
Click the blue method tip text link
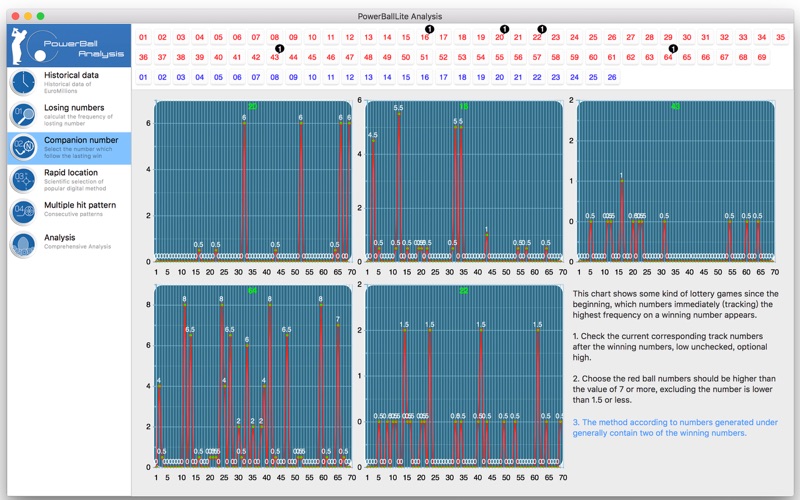pos(675,428)
